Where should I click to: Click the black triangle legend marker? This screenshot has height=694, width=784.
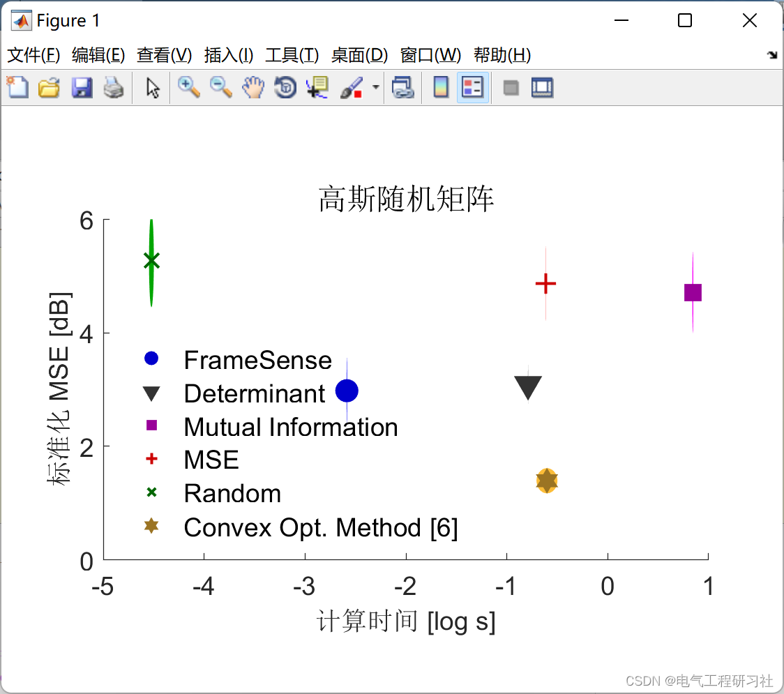tap(151, 393)
